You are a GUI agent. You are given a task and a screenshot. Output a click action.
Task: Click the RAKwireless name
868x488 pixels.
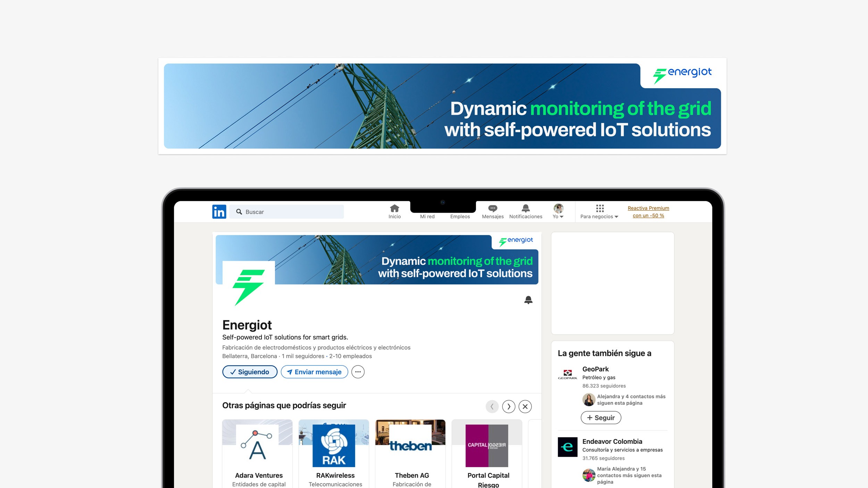click(335, 476)
